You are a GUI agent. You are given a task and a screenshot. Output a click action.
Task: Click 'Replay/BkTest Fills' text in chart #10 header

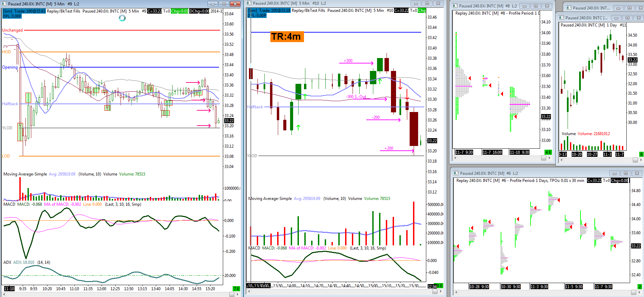(308, 11)
